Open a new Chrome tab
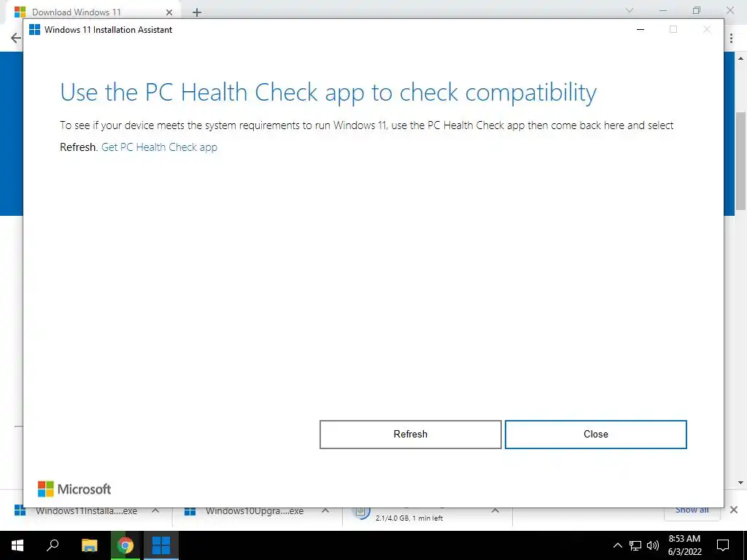Image resolution: width=747 pixels, height=560 pixels. (197, 12)
